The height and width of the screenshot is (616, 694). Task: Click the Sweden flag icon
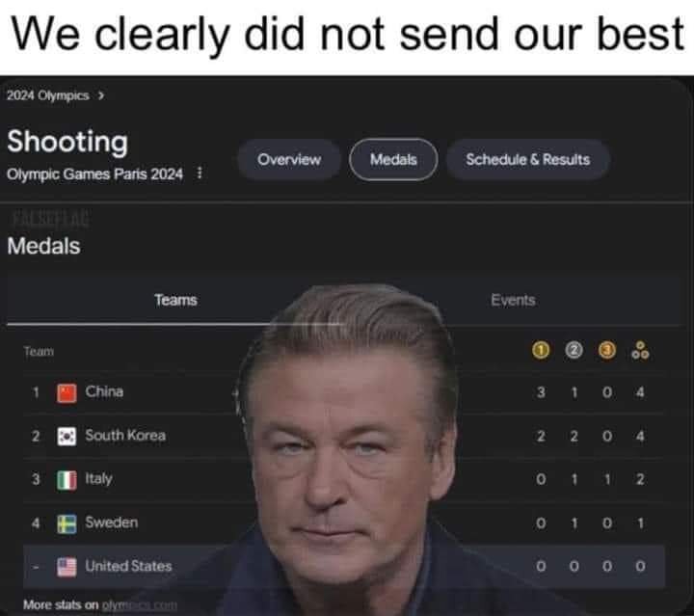click(67, 523)
